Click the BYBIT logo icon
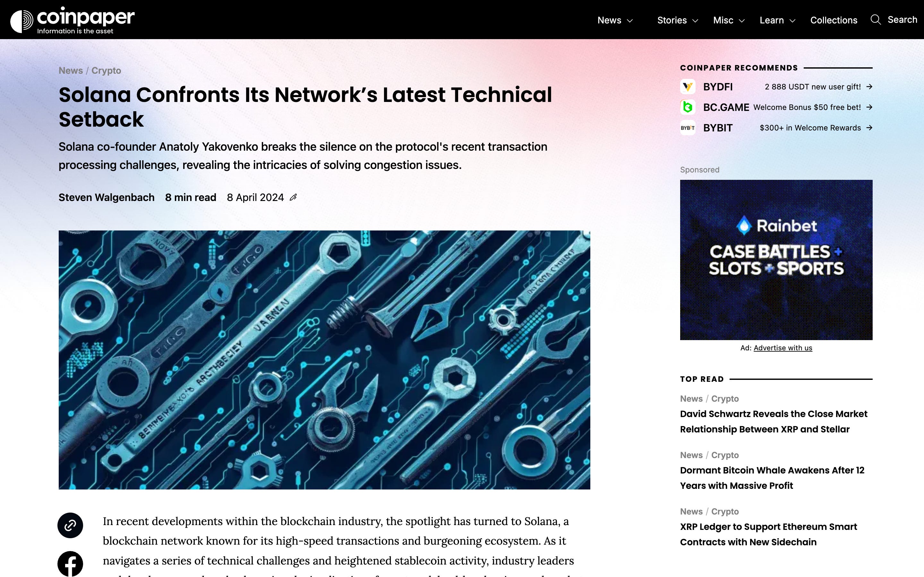This screenshot has width=924, height=577. coord(687,128)
